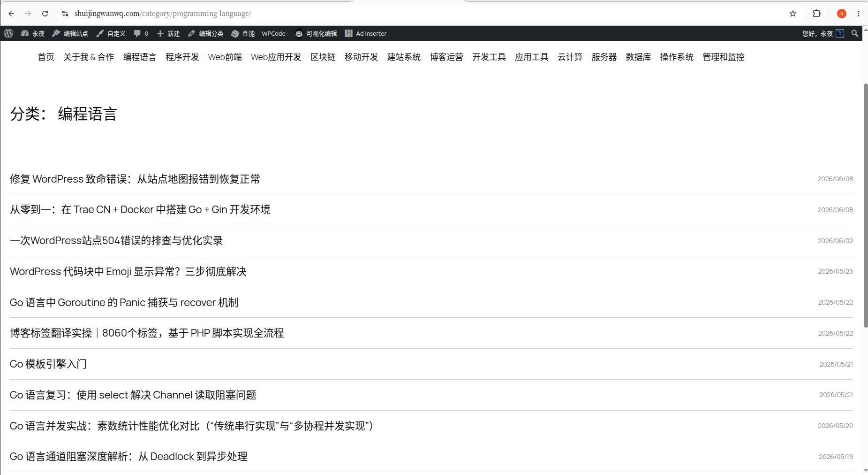
Task: Open 自定义 customizer from admin bar
Action: [111, 33]
